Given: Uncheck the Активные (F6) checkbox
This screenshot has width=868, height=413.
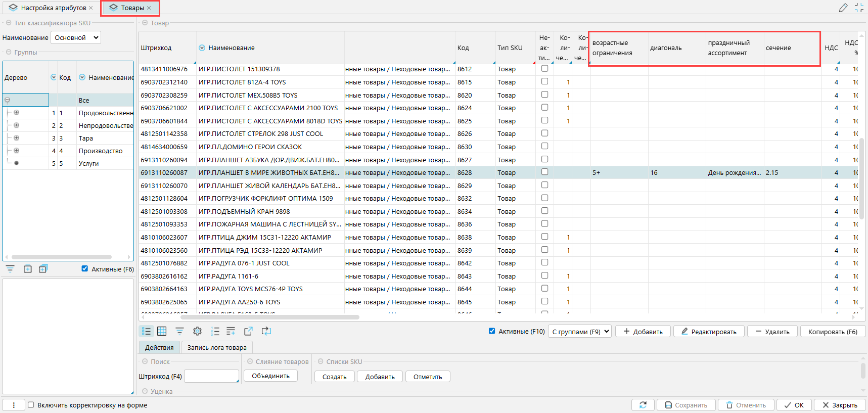Looking at the screenshot, I should point(85,269).
